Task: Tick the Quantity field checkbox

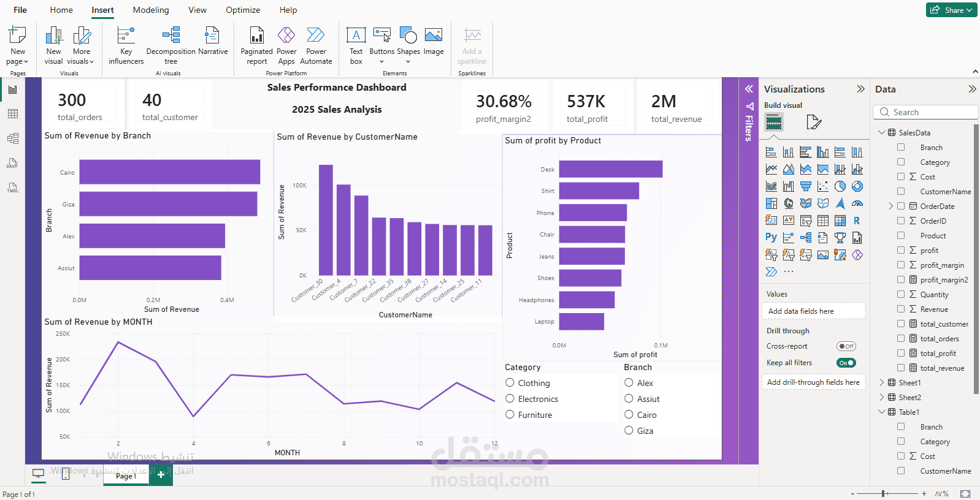Action: tap(901, 295)
